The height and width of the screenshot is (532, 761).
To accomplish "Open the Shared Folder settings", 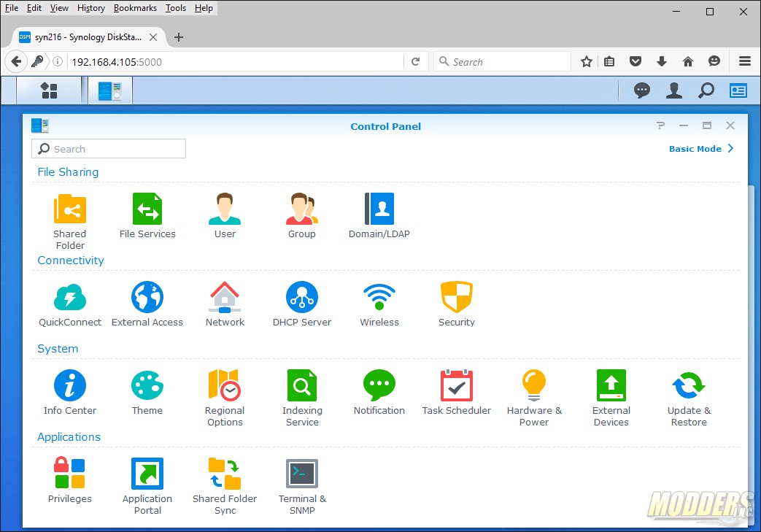I will (x=70, y=221).
